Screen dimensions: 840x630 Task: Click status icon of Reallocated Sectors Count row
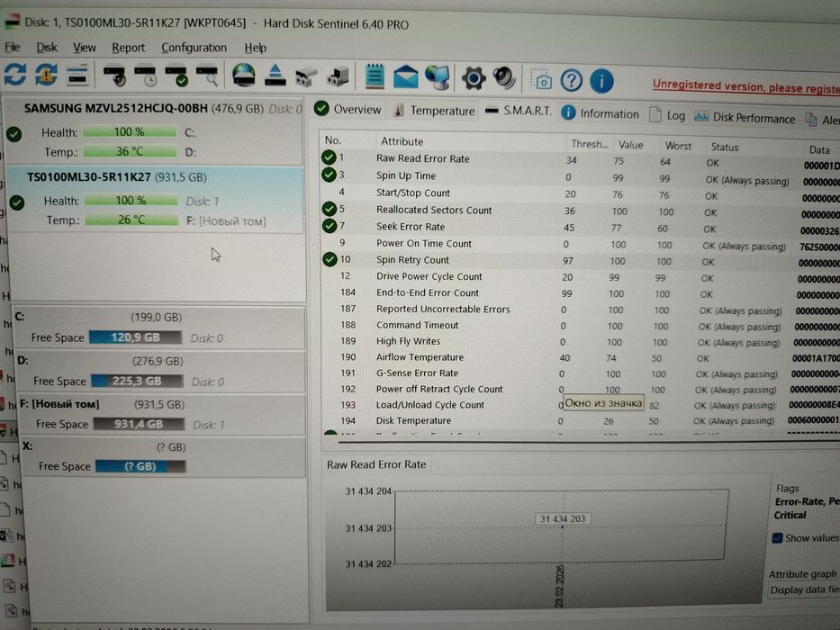[x=329, y=209]
